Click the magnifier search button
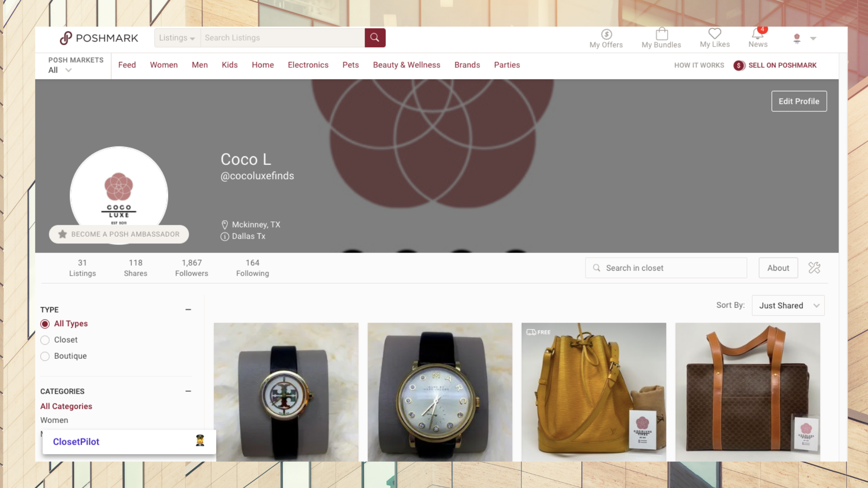The height and width of the screenshot is (488, 868). pyautogui.click(x=375, y=38)
